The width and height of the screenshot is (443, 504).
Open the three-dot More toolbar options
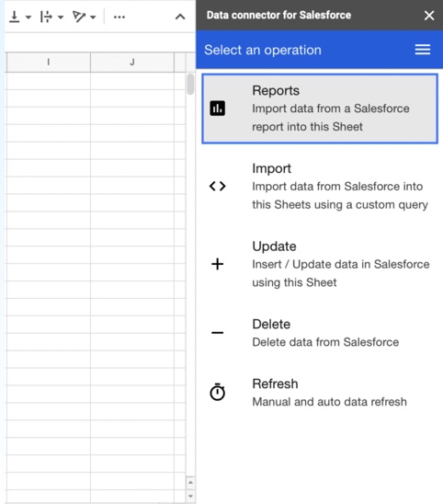click(119, 17)
